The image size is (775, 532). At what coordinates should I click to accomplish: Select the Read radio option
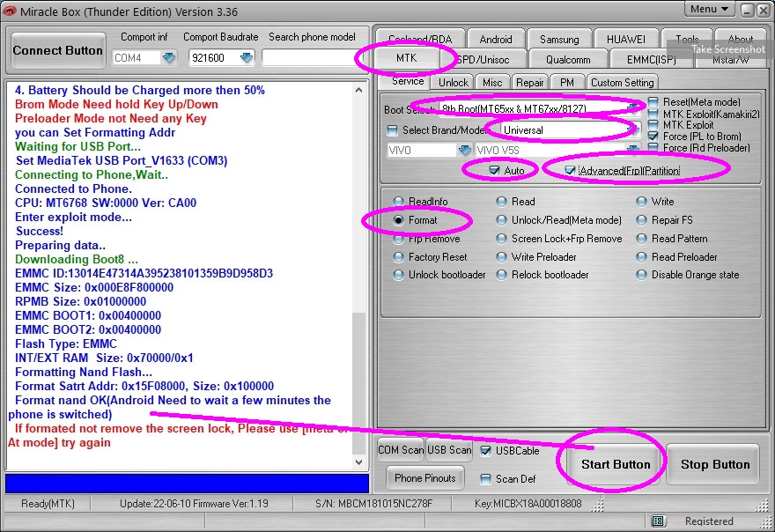pyautogui.click(x=501, y=201)
